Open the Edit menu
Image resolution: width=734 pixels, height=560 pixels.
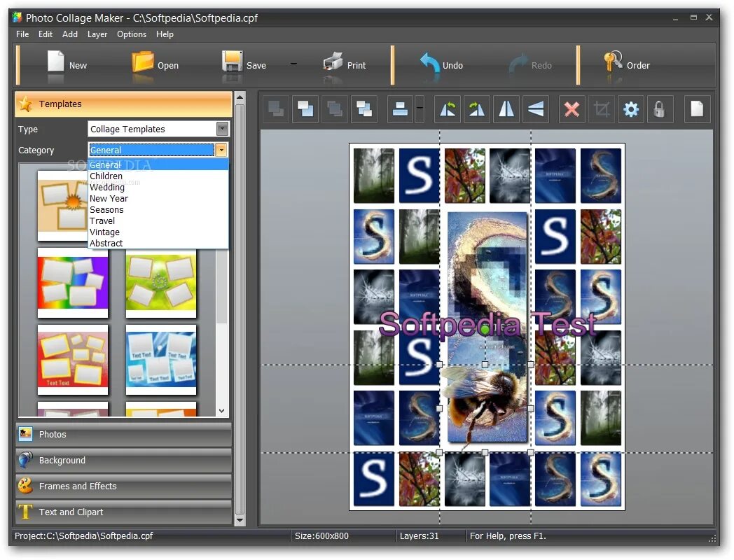46,34
